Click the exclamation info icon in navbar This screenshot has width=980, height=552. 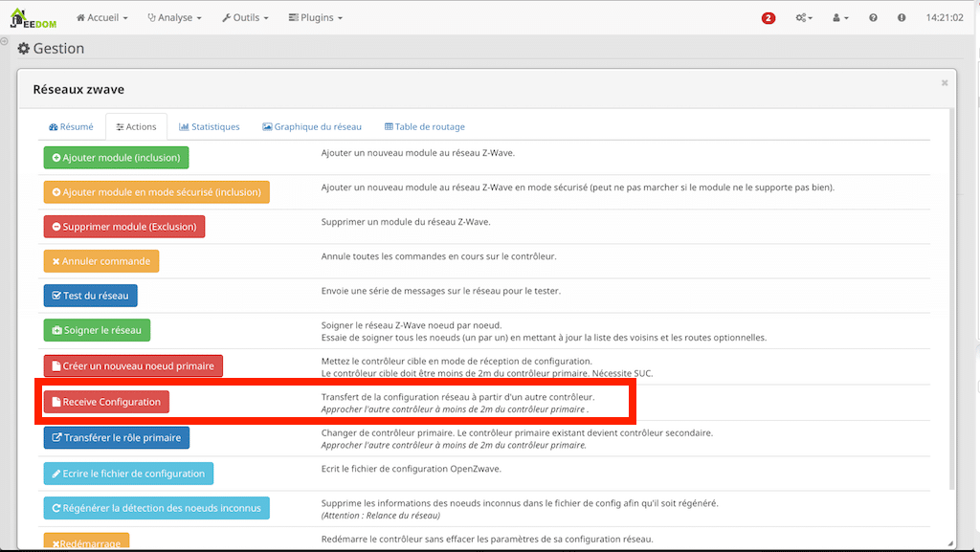pyautogui.click(x=902, y=18)
